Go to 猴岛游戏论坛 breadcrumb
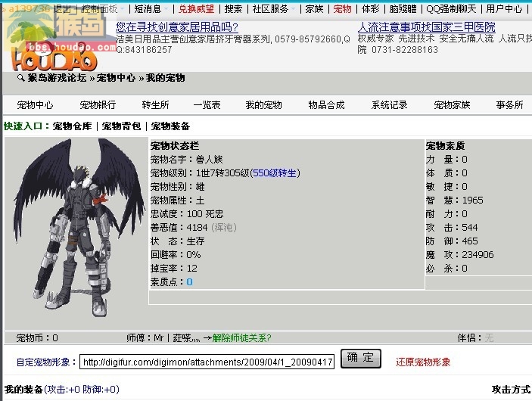This screenshot has width=532, height=401. 57,78
